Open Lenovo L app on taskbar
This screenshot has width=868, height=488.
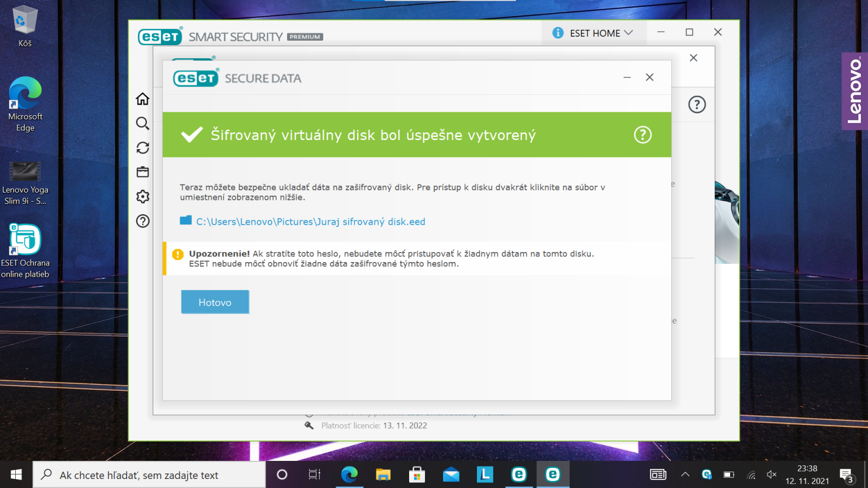(x=485, y=474)
